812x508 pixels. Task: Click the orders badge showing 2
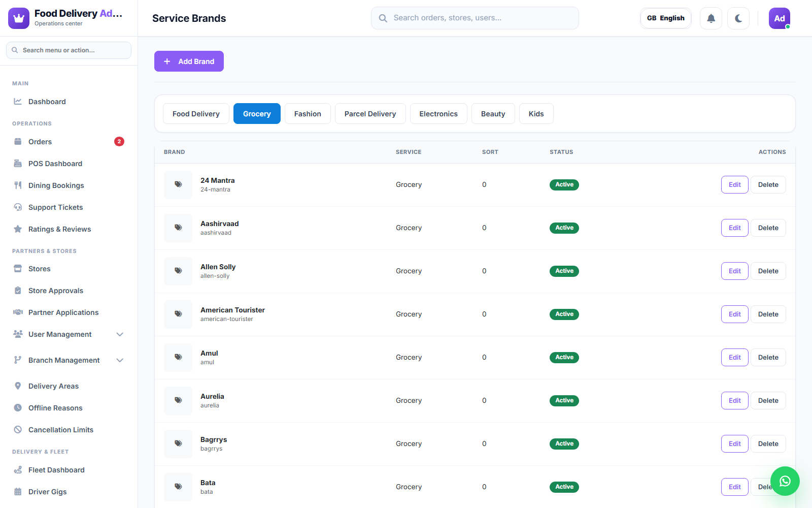tap(119, 142)
